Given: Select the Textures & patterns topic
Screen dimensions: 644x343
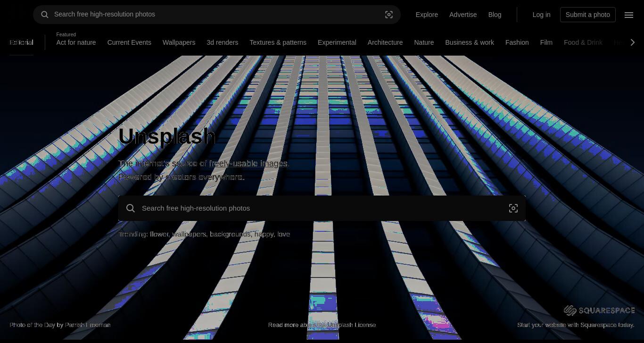Looking at the screenshot, I should [x=278, y=42].
